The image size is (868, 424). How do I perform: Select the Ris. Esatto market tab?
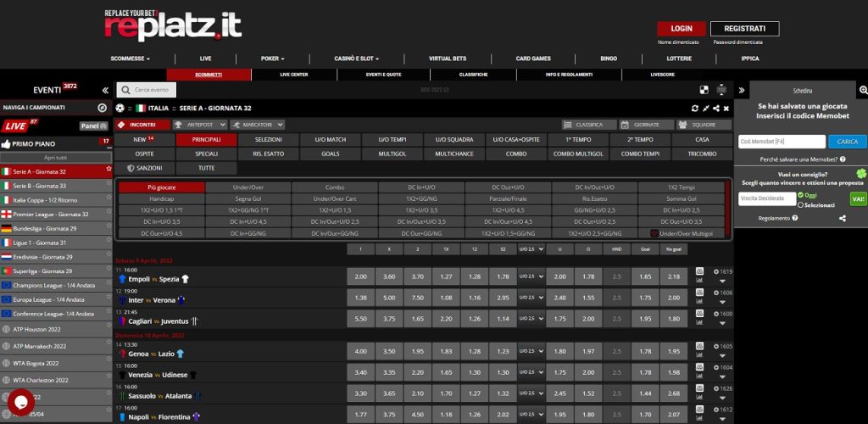268,153
